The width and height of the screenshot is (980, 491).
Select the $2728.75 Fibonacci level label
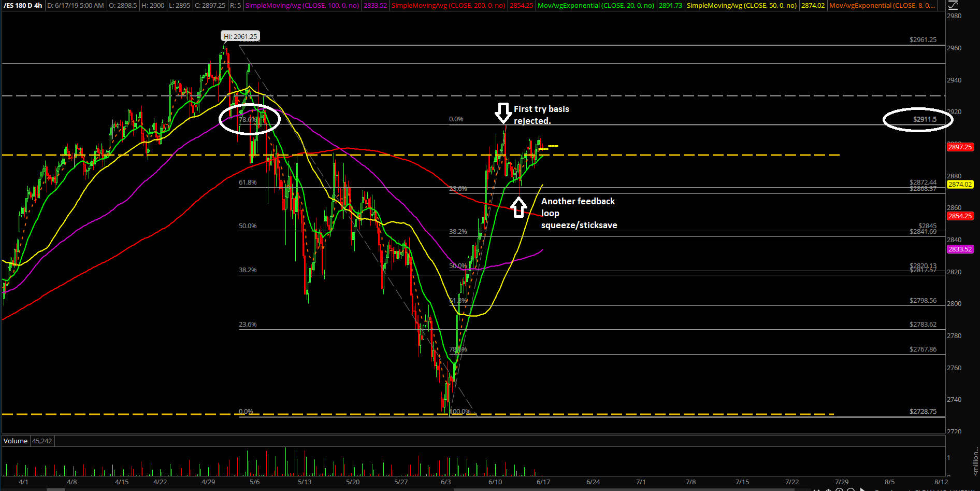pyautogui.click(x=923, y=412)
